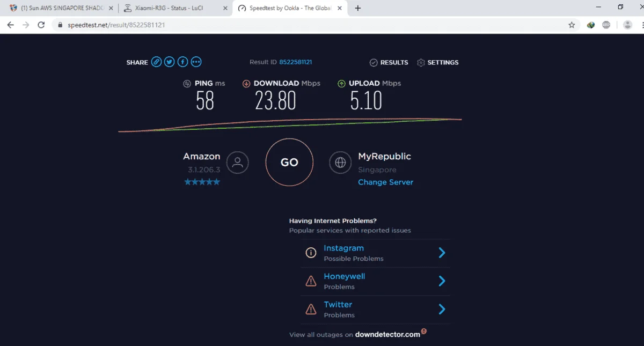The image size is (644, 346).
Task: Start test with GO button
Action: pos(289,163)
